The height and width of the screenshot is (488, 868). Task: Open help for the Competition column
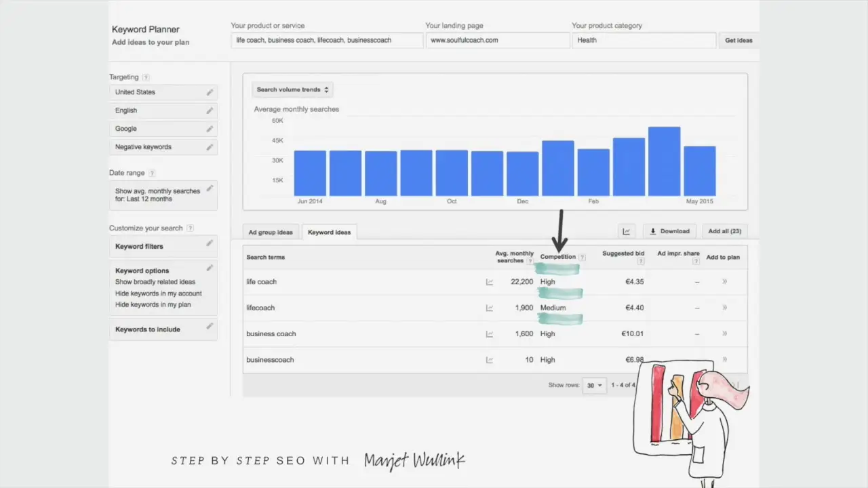click(x=582, y=258)
